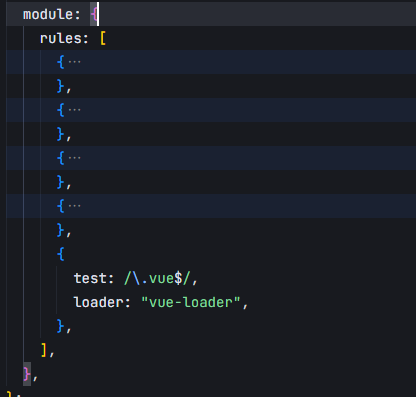Place cursor on the "module" key
This screenshot has width=416, height=397.
tap(48, 14)
